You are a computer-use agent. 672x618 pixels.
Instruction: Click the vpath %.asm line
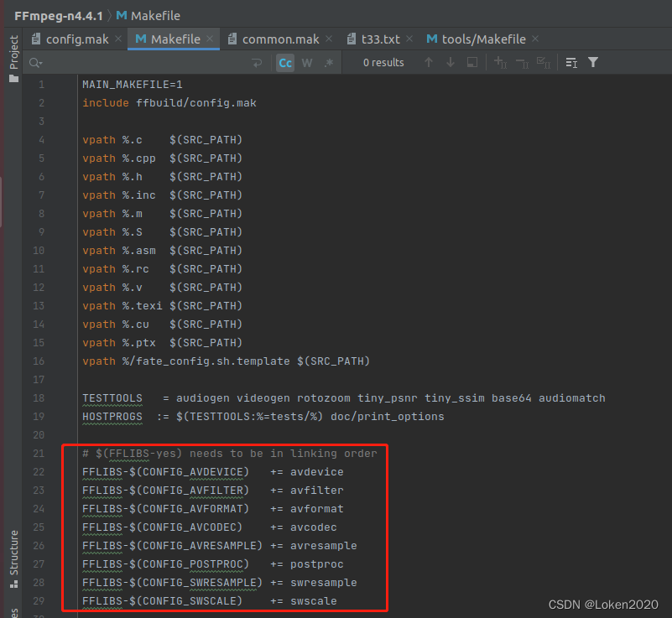click(x=162, y=250)
